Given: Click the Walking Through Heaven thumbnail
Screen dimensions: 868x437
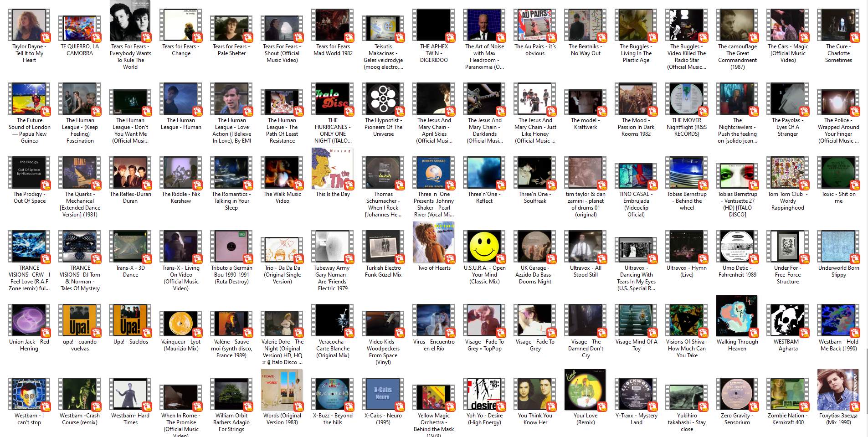Looking at the screenshot, I should [x=737, y=317].
